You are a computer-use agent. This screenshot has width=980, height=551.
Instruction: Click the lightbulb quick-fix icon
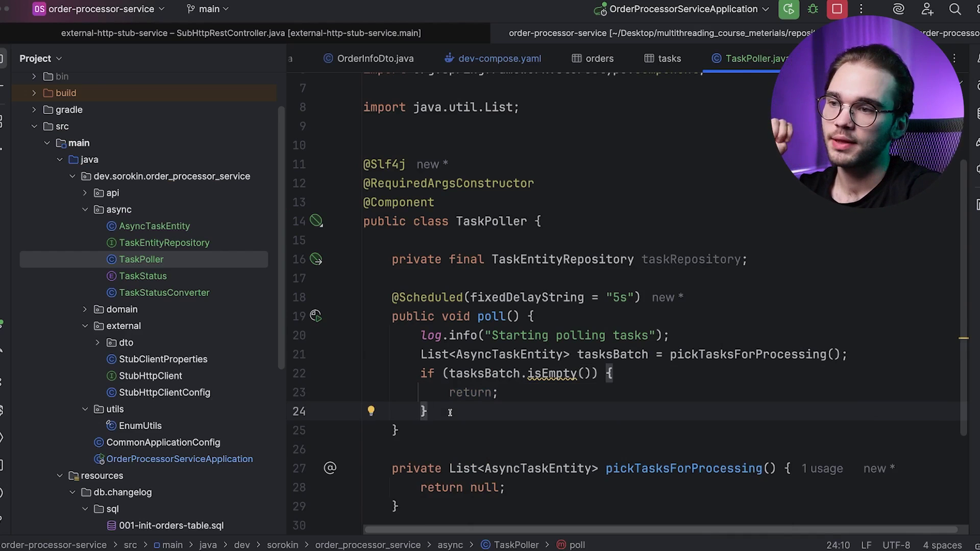click(x=371, y=411)
